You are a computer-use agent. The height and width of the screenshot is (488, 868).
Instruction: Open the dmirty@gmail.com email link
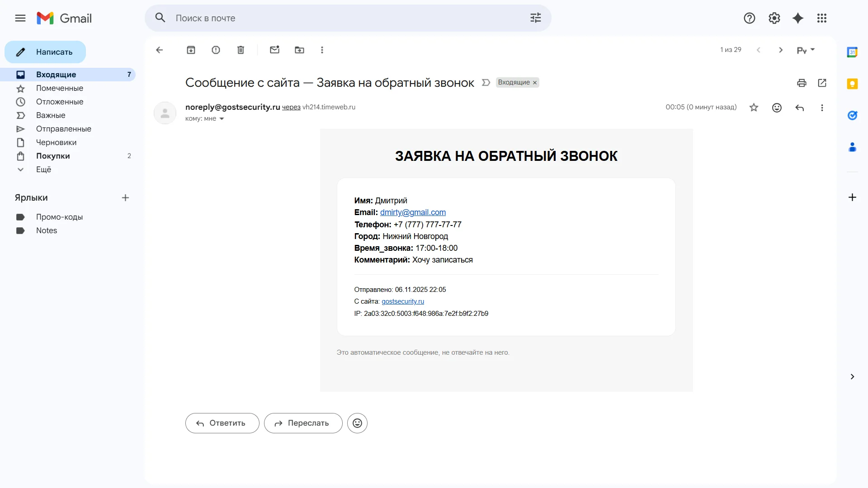[x=413, y=212]
